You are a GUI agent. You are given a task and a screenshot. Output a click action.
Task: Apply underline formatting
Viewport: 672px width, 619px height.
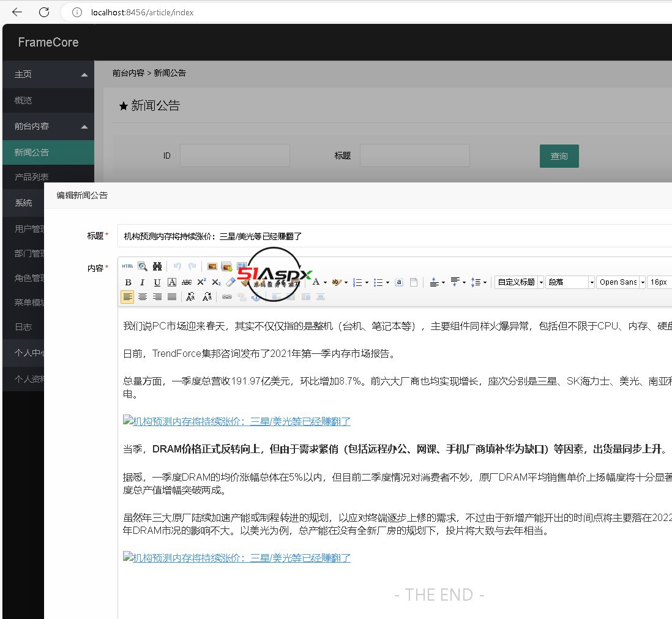[x=157, y=282]
